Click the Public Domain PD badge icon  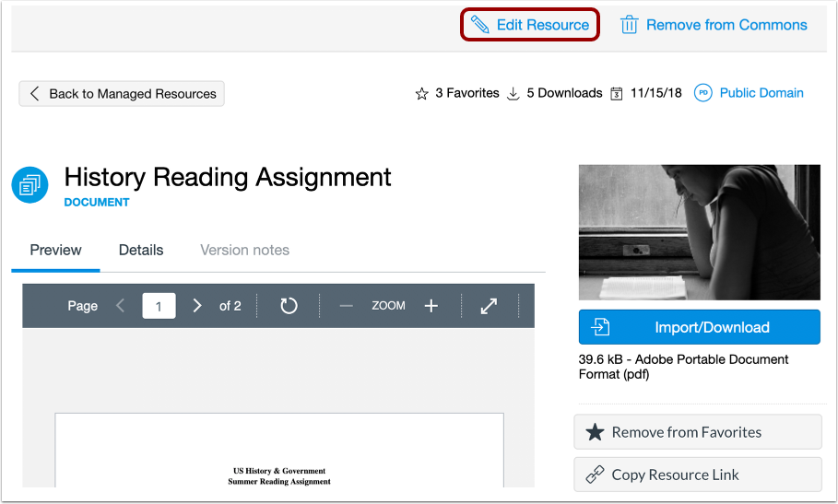702,93
